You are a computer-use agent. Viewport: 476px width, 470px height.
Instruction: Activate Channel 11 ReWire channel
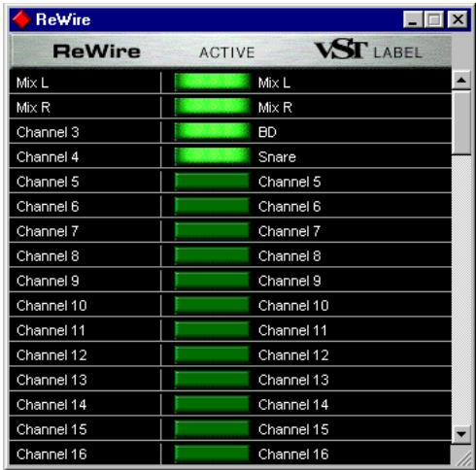[212, 330]
